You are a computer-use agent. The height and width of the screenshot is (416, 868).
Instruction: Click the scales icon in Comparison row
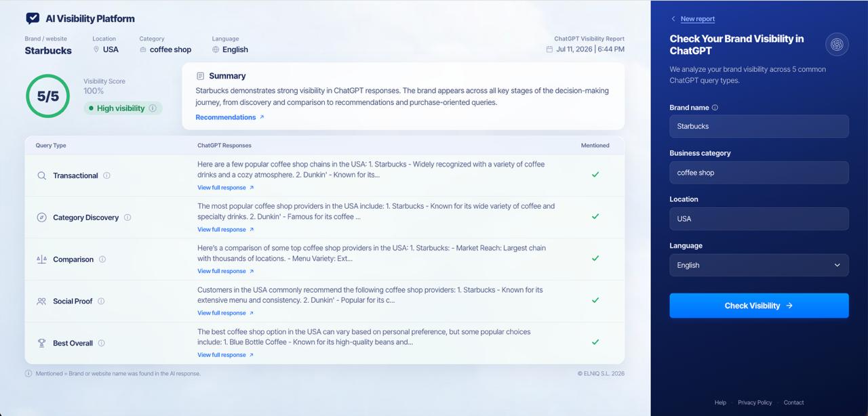(41, 259)
